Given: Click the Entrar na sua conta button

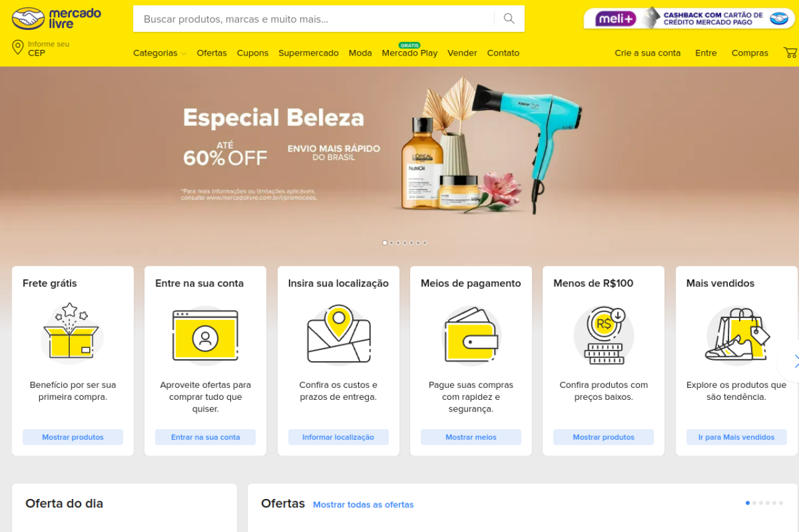Looking at the screenshot, I should tap(205, 437).
